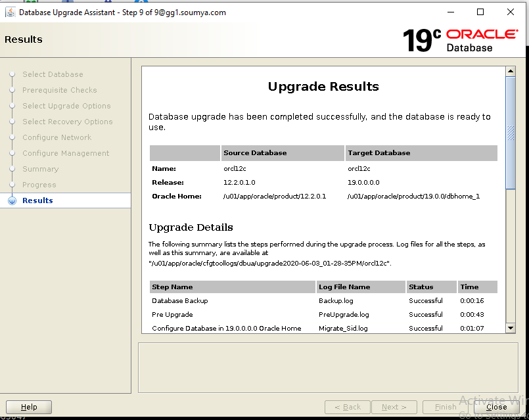Click the disabled Next button

(x=394, y=407)
